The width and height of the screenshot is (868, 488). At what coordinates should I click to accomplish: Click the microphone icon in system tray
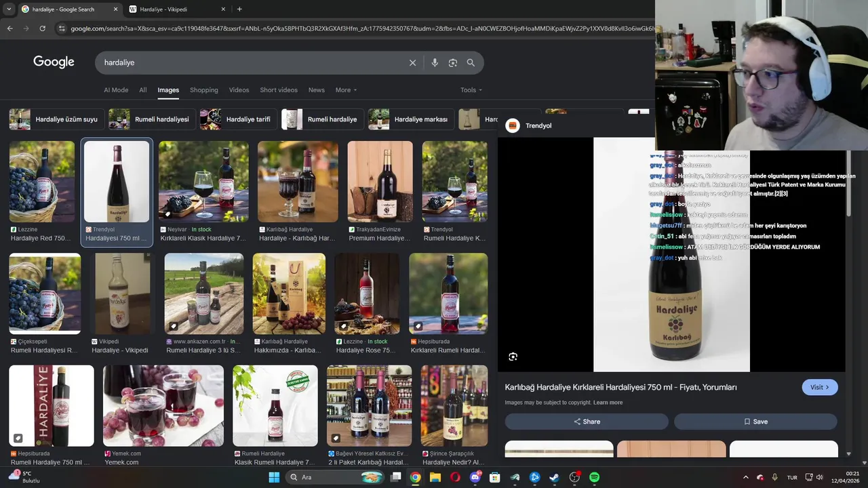[x=774, y=477]
